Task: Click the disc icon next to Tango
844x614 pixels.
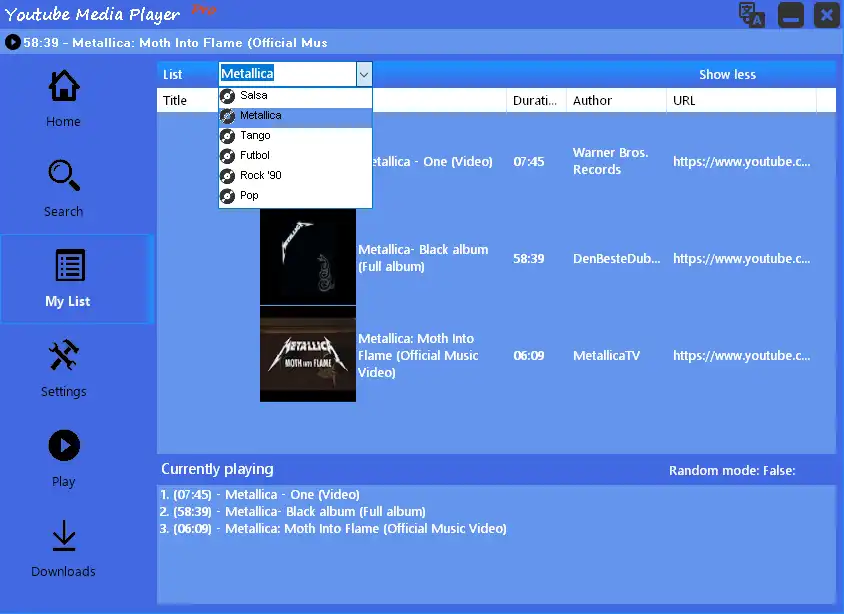Action: pyautogui.click(x=228, y=136)
